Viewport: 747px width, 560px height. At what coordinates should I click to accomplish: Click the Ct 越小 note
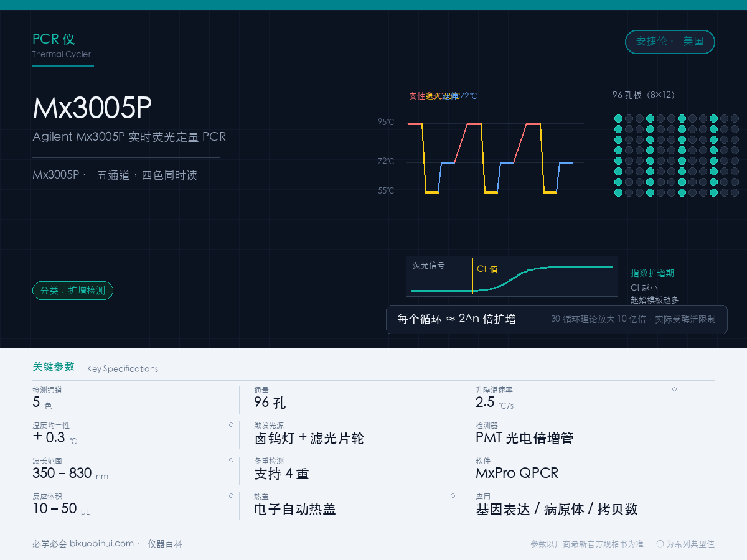pos(644,287)
